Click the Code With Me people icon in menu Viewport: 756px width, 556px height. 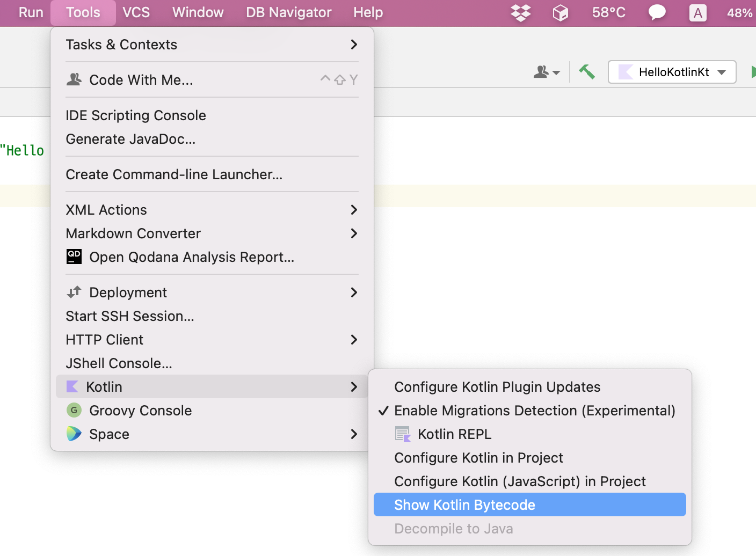(74, 79)
